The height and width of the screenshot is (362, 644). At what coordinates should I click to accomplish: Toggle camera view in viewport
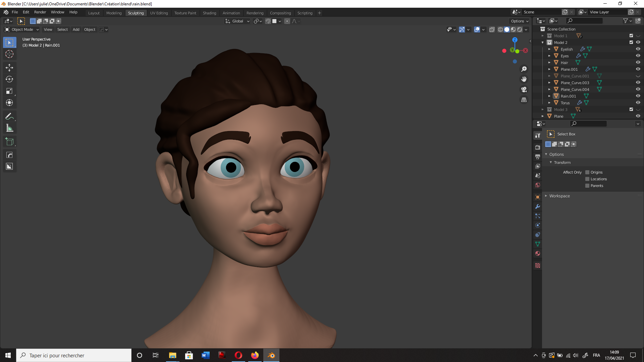(x=524, y=89)
